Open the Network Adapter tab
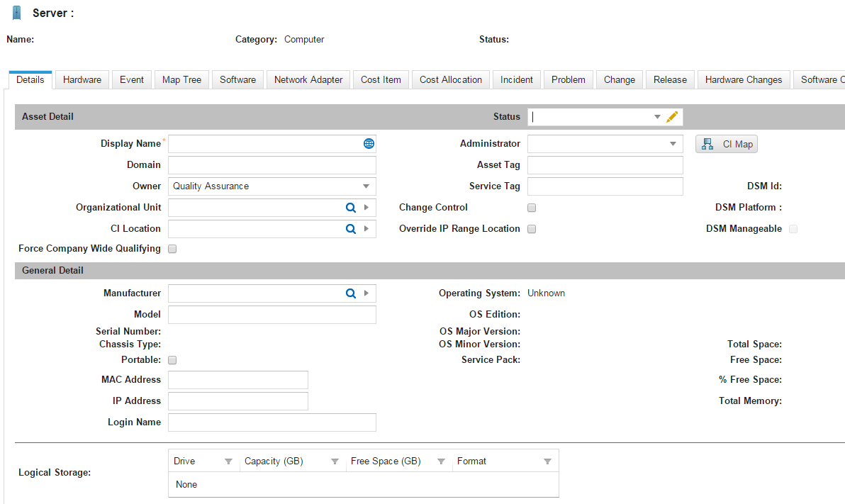Image resolution: width=845 pixels, height=504 pixels. 308,79
